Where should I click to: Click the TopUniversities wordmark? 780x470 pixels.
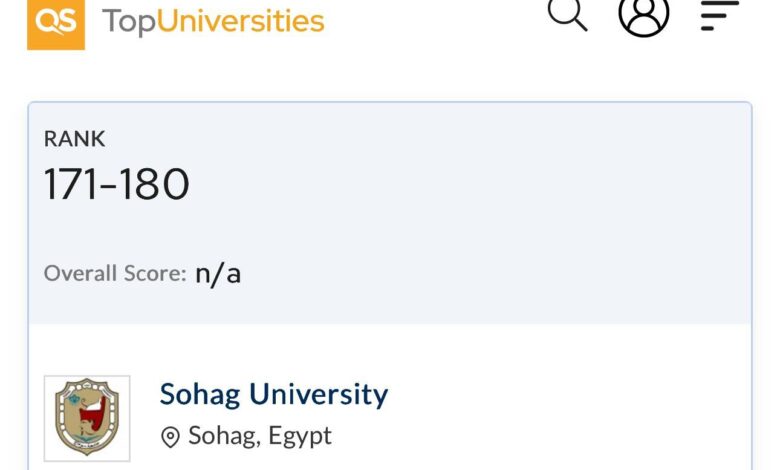click(x=213, y=21)
